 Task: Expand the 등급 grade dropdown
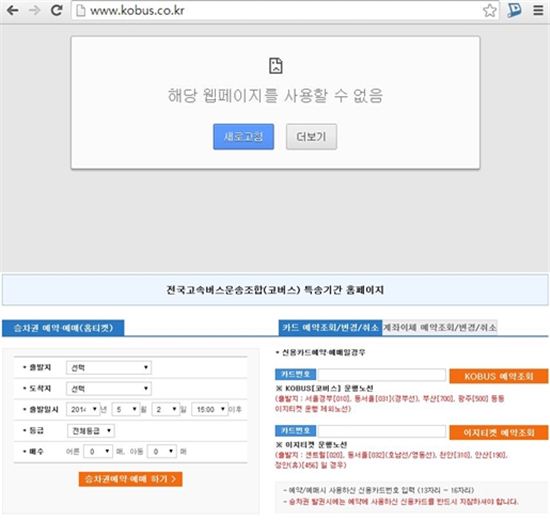click(91, 431)
